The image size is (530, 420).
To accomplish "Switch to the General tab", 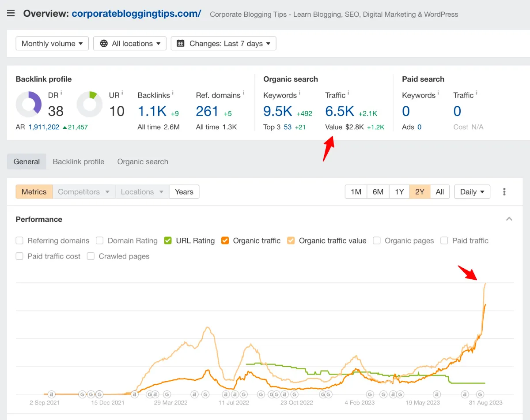I will (x=26, y=161).
